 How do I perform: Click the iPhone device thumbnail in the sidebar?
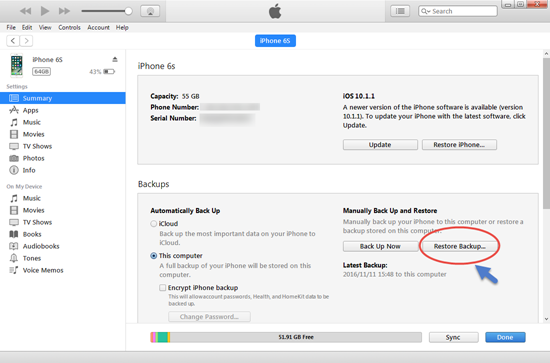pos(16,65)
